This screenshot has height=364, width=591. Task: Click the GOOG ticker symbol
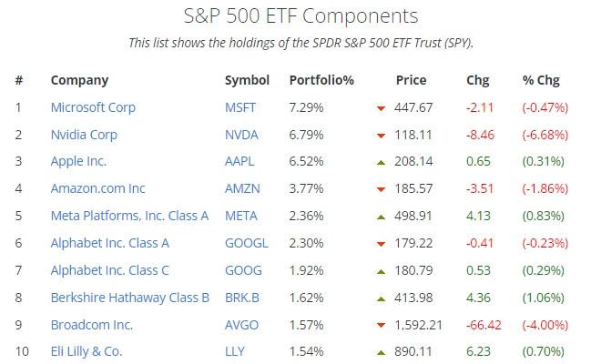(242, 270)
